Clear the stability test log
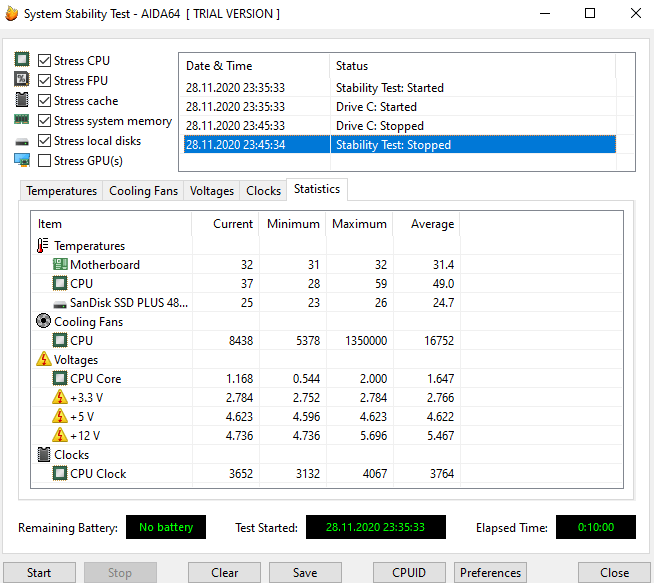The width and height of the screenshot is (654, 583). [x=224, y=573]
